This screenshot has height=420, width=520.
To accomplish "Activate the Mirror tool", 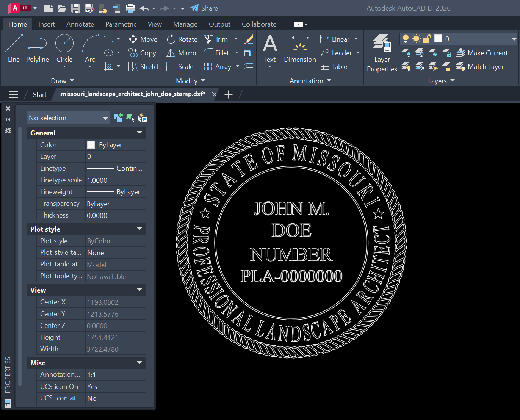I will [x=182, y=53].
